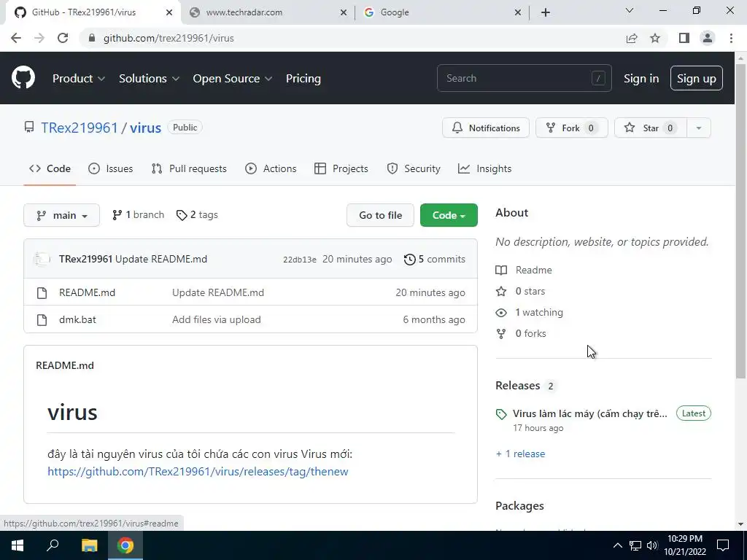The height and width of the screenshot is (560, 747).
Task: Click the eye icon next to watching
Action: pos(501,313)
